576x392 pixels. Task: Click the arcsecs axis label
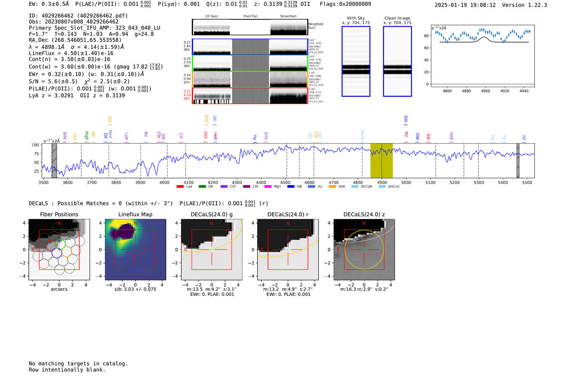(x=59, y=289)
